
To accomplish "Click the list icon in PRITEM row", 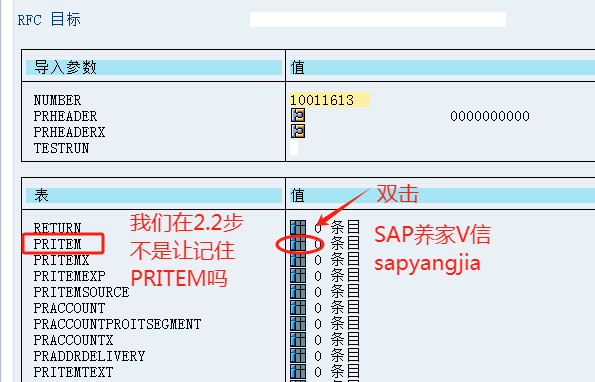I will (353, 244).
